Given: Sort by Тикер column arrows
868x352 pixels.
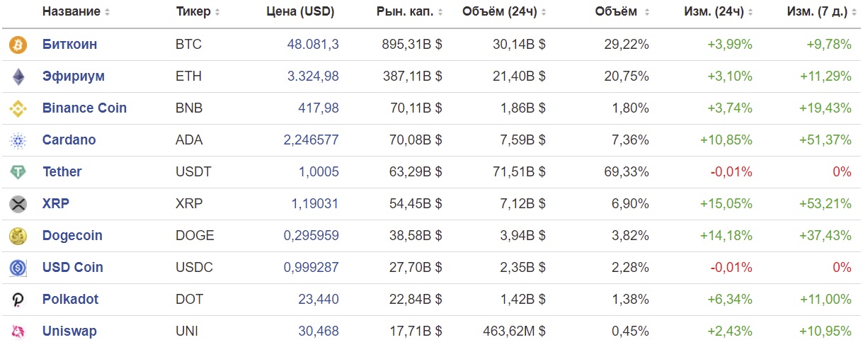Looking at the screenshot, I should [217, 12].
